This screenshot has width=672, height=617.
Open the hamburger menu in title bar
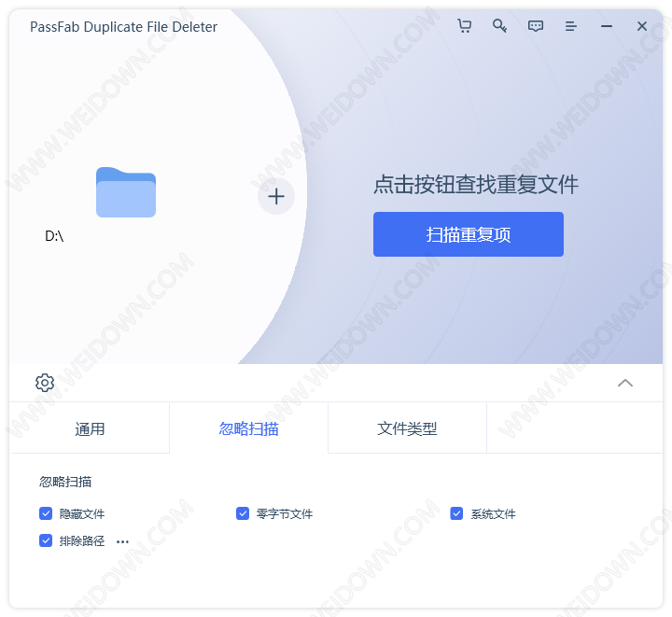pyautogui.click(x=570, y=26)
